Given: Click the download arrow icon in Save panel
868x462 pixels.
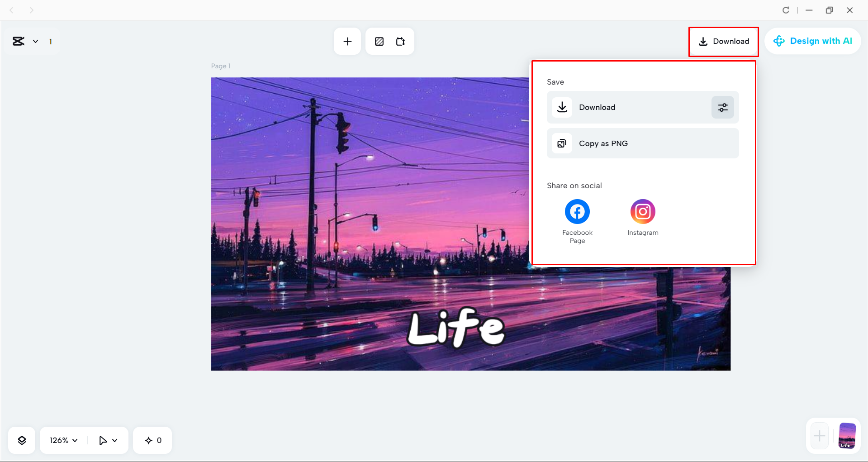Looking at the screenshot, I should click(x=562, y=107).
